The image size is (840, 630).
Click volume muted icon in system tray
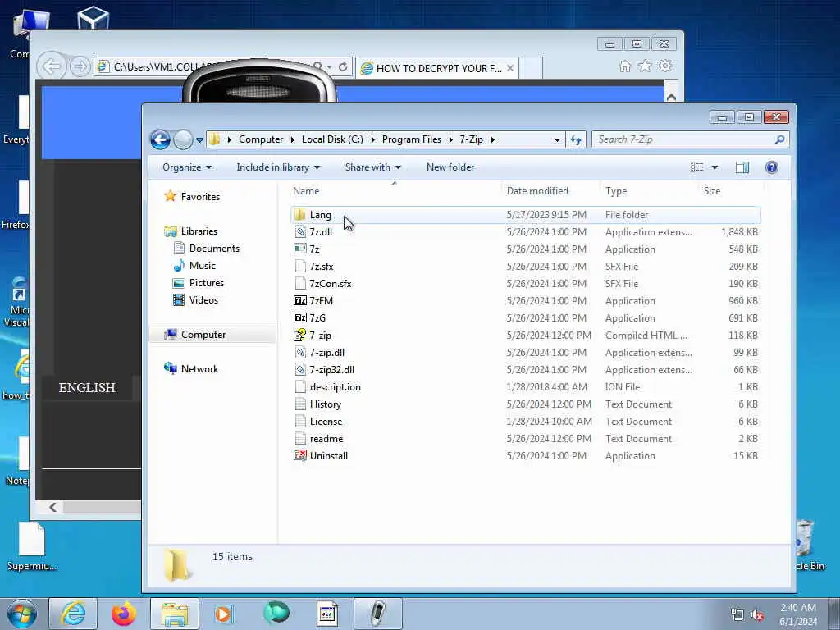click(x=757, y=615)
